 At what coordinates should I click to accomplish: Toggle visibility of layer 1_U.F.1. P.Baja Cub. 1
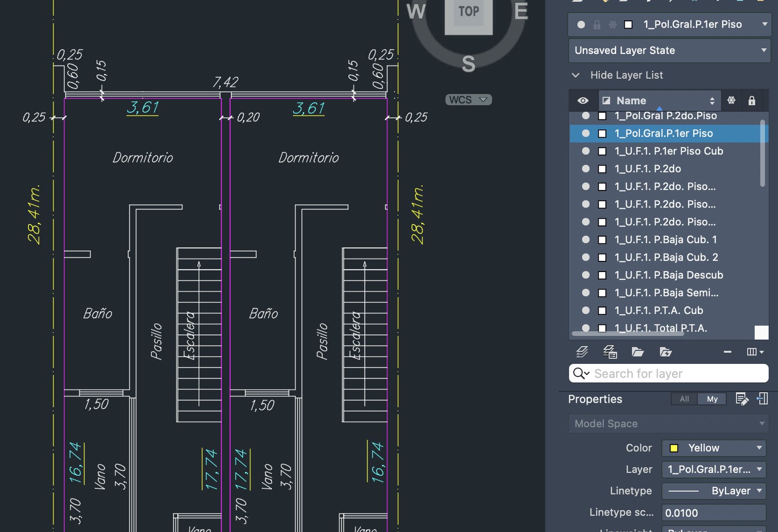pos(586,240)
